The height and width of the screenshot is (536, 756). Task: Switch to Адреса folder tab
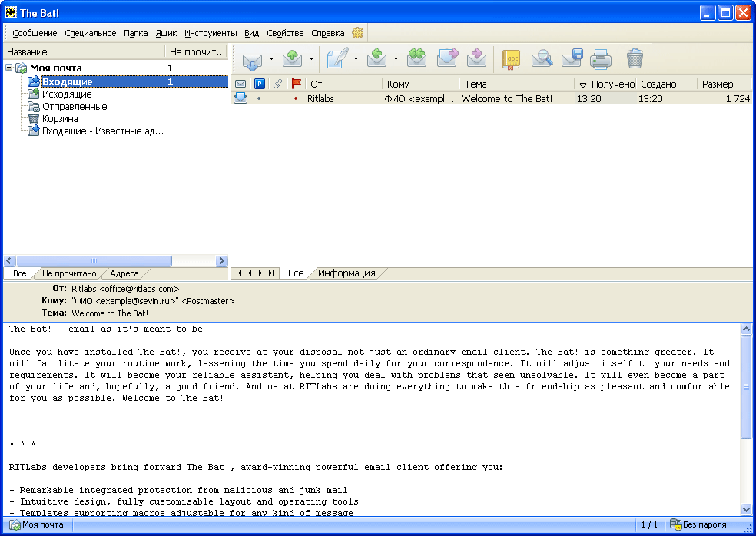click(124, 273)
